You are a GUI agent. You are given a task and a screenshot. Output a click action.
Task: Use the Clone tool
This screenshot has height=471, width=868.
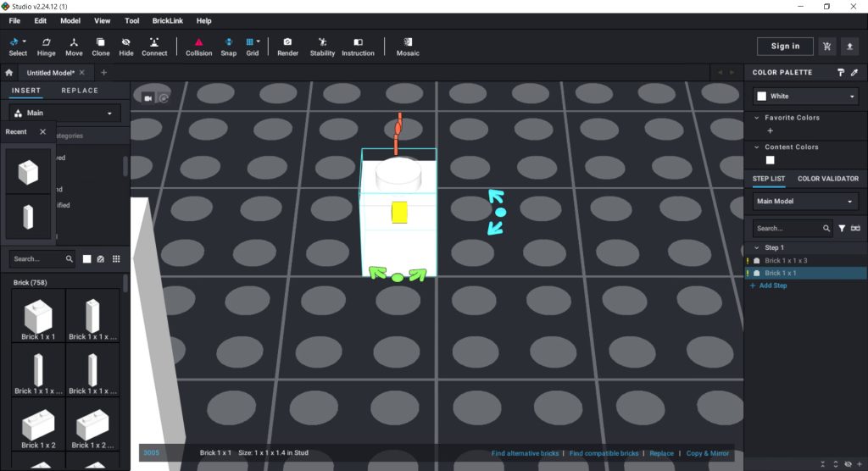click(x=100, y=47)
